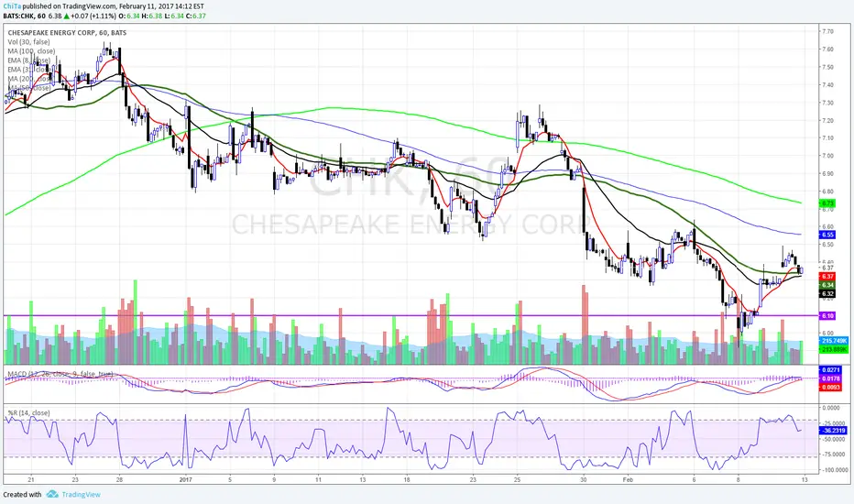The image size is (854, 504).
Task: Click the 30 date label on the time axis
Action: (584, 480)
